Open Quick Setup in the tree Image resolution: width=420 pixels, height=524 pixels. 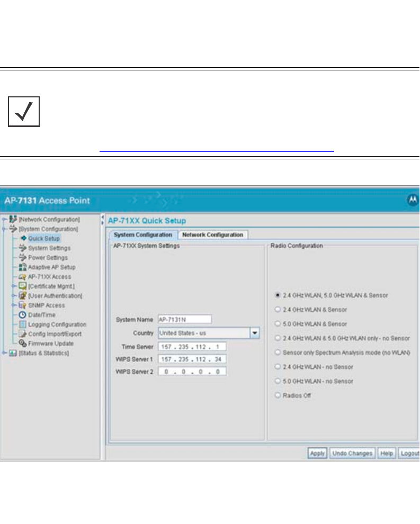(44, 238)
